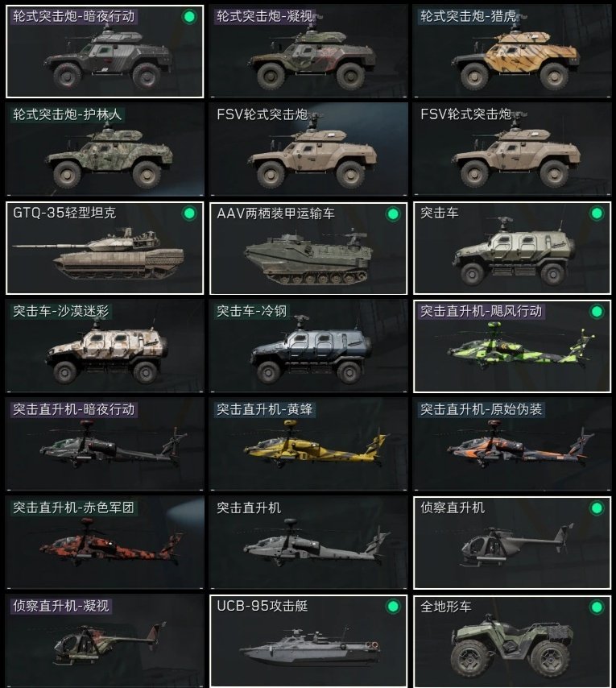Viewport: 616px width, 688px height.
Task: Select the default 突击直升机 card
Action: (x=308, y=543)
